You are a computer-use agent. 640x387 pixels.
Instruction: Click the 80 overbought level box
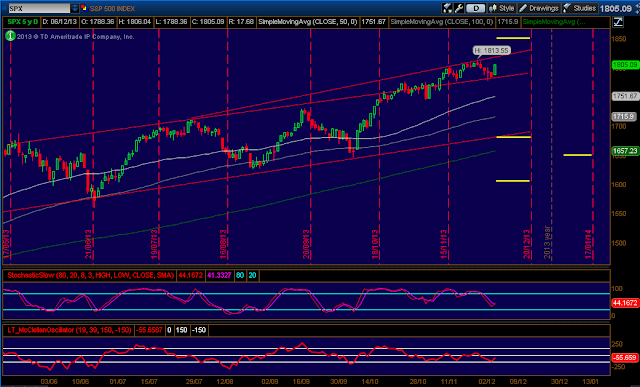click(x=240, y=276)
